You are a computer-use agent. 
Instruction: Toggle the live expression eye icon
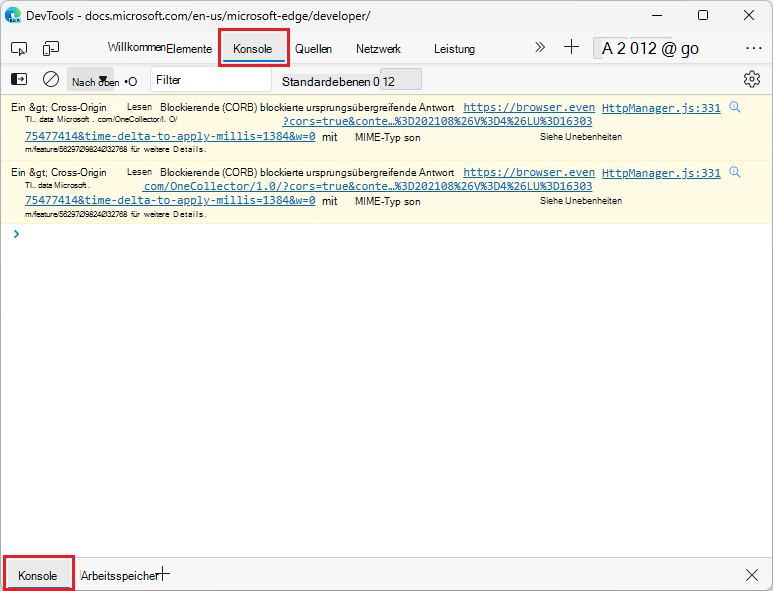(131, 81)
